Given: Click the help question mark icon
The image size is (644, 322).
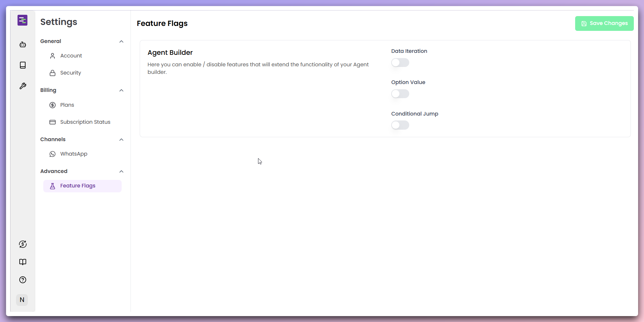Looking at the screenshot, I should coord(23,280).
